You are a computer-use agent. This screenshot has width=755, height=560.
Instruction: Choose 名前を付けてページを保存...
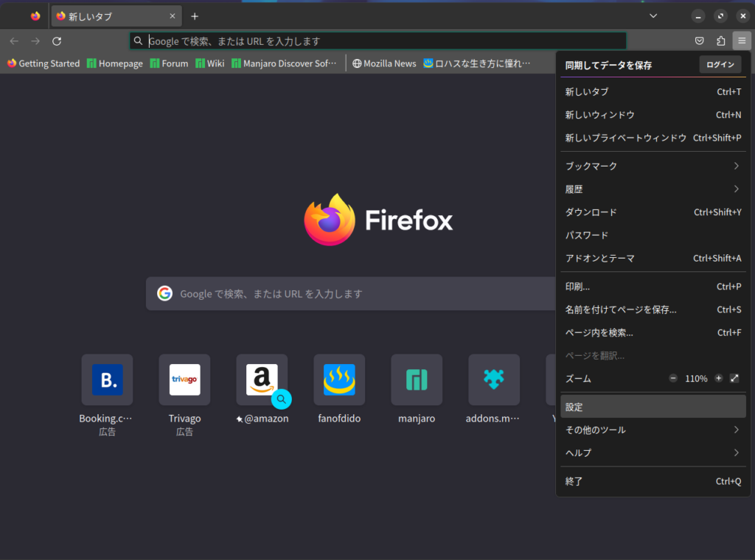click(653, 309)
